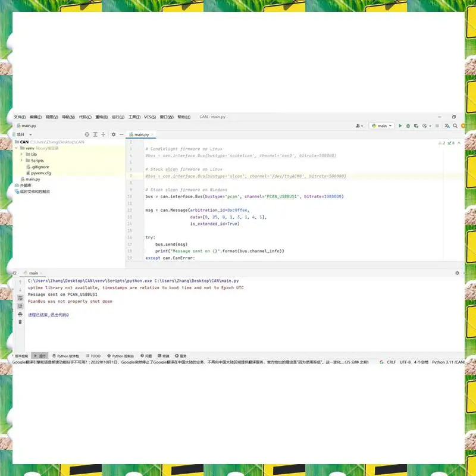This screenshot has height=476, width=476.
Task: Open the 窗口(W) menu
Action: tap(167, 117)
